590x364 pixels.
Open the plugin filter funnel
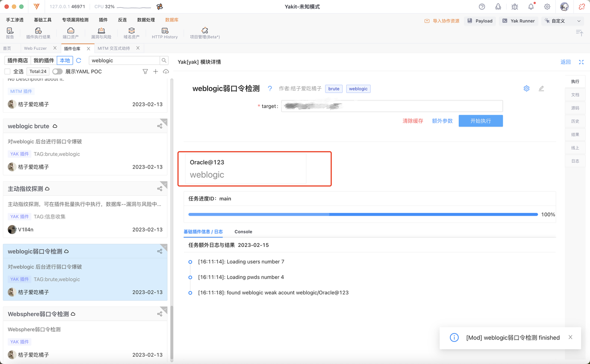[145, 71]
